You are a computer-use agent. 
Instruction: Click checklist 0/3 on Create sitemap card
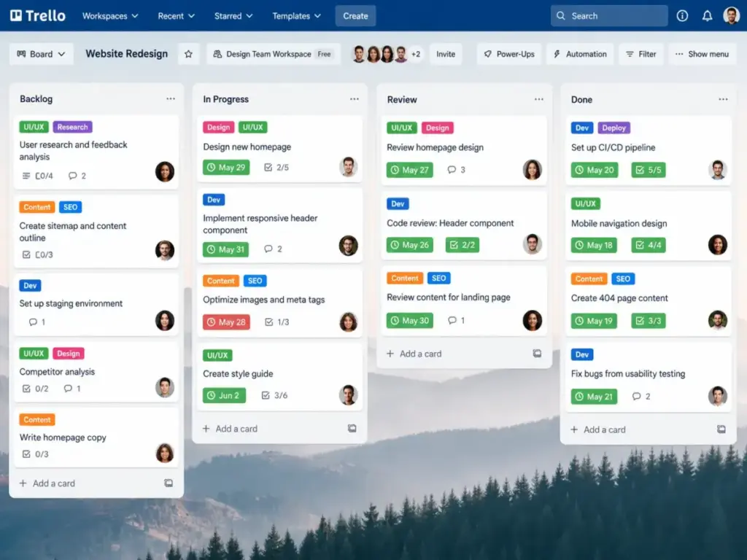[x=37, y=254]
